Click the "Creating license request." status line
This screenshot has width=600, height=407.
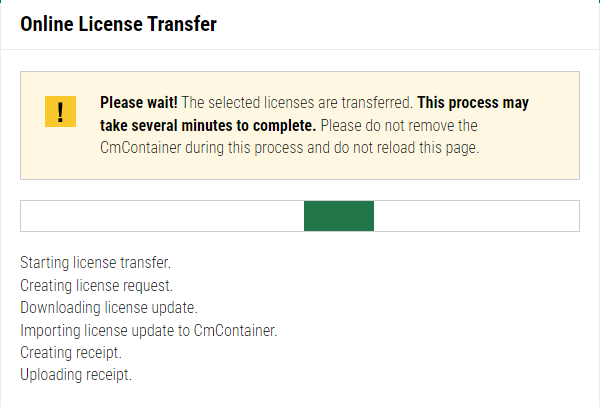(x=97, y=285)
